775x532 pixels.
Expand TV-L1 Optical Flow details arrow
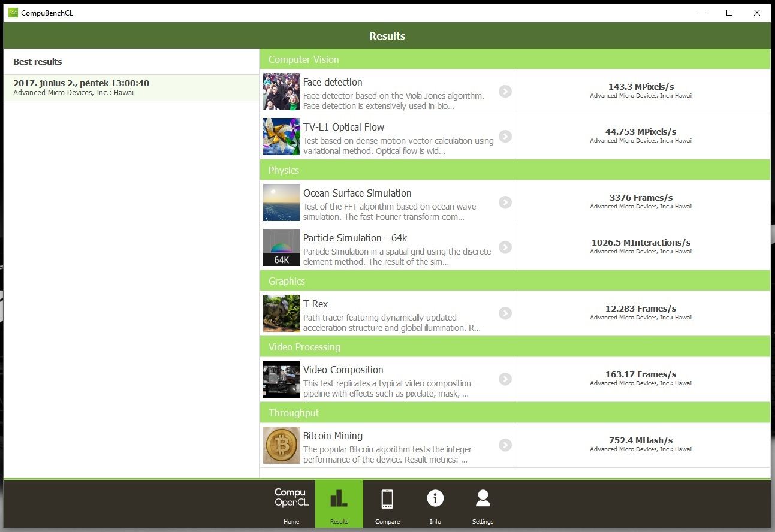click(x=505, y=137)
